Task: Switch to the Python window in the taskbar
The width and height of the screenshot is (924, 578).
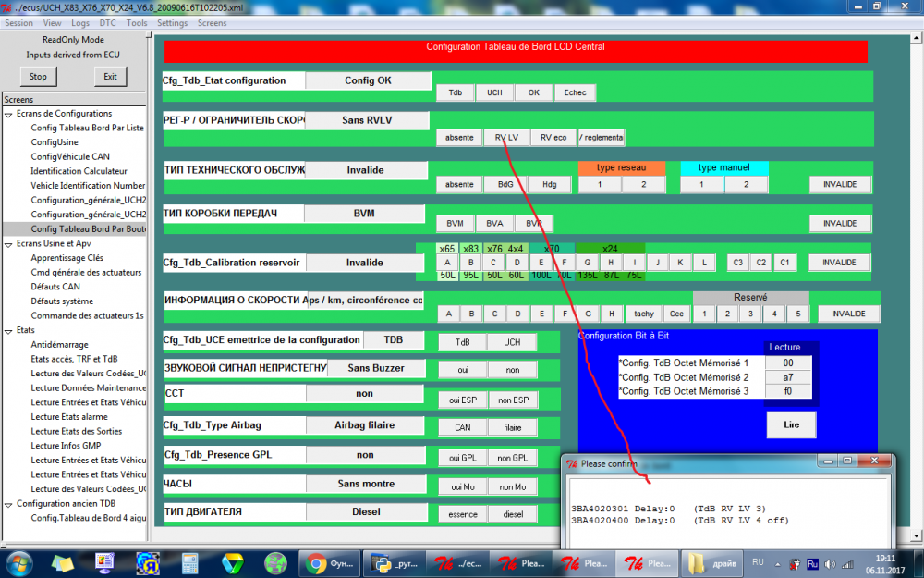Action: [394, 563]
